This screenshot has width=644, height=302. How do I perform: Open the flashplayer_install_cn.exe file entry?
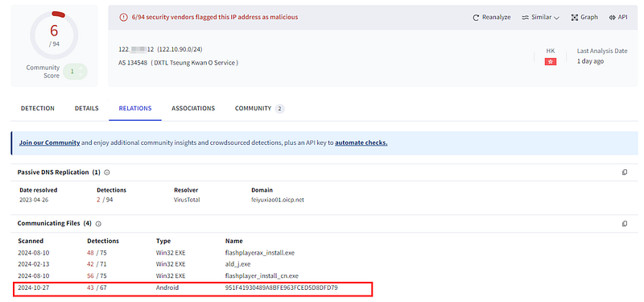pyautogui.click(x=262, y=275)
